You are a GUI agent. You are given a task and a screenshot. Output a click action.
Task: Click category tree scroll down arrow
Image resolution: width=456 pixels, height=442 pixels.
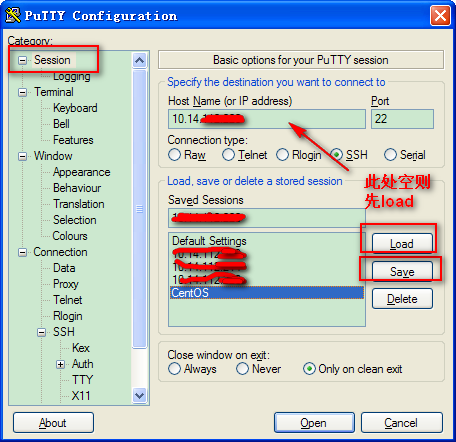139,396
